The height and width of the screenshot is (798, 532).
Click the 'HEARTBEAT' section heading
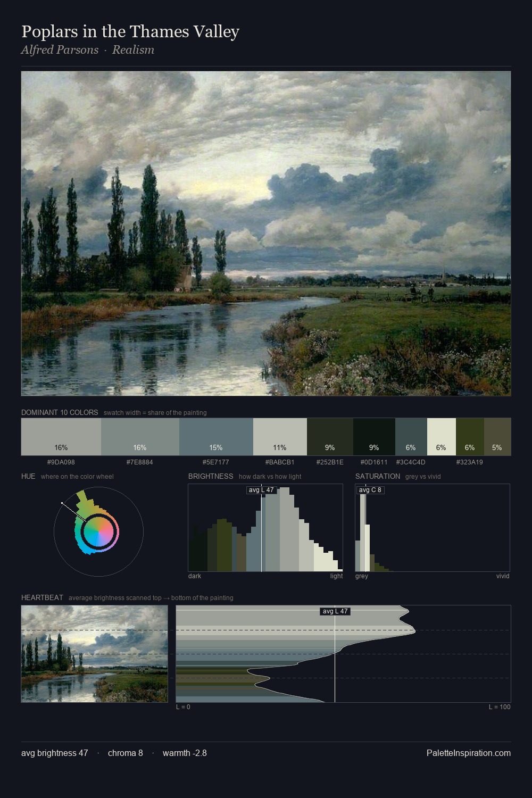42,597
